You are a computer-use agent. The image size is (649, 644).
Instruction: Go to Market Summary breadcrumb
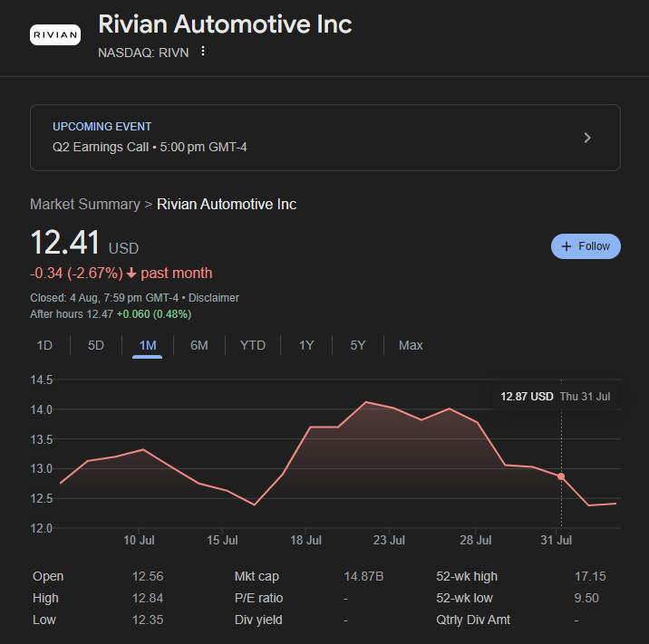coord(85,205)
